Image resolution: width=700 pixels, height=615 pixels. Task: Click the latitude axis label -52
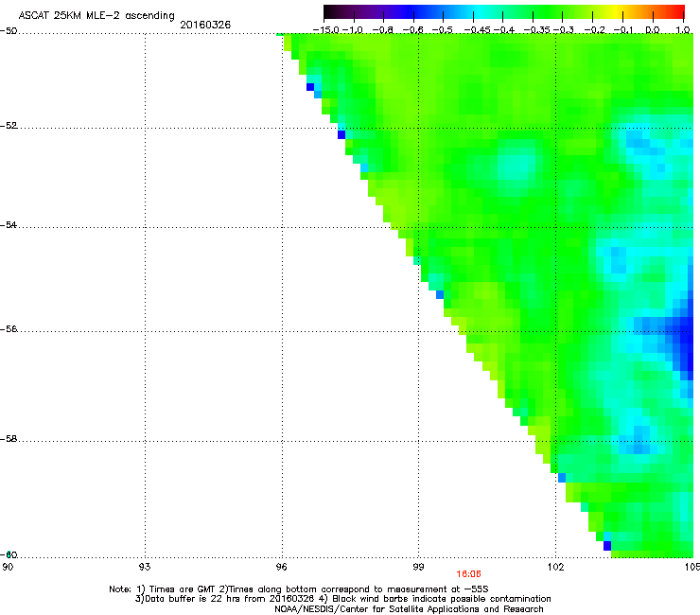click(9, 126)
